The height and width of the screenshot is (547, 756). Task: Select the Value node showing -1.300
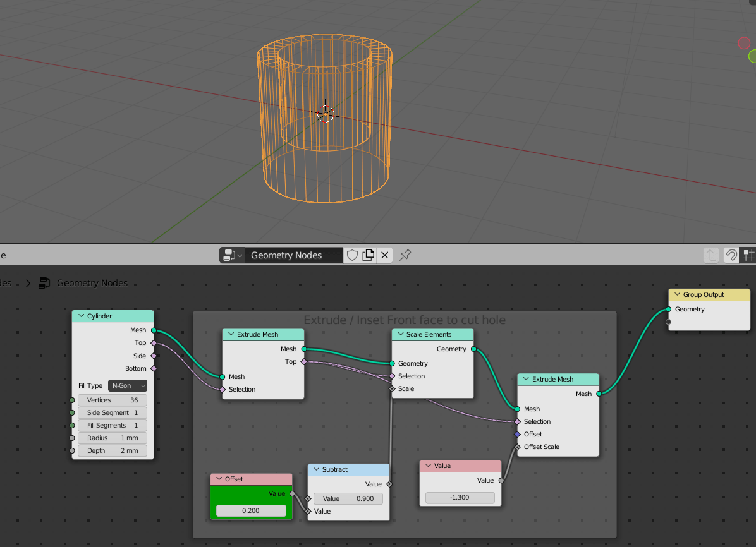[460, 466]
